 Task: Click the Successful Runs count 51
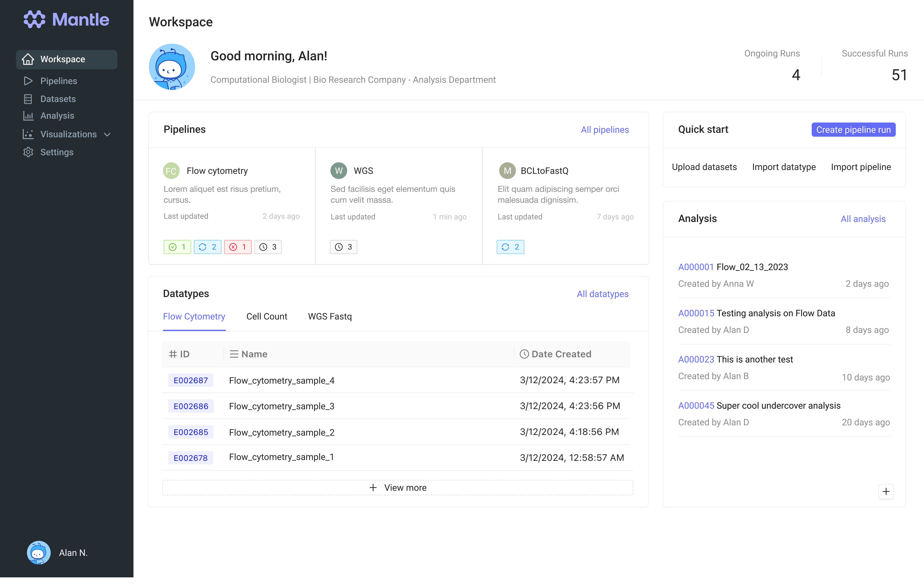click(x=899, y=75)
